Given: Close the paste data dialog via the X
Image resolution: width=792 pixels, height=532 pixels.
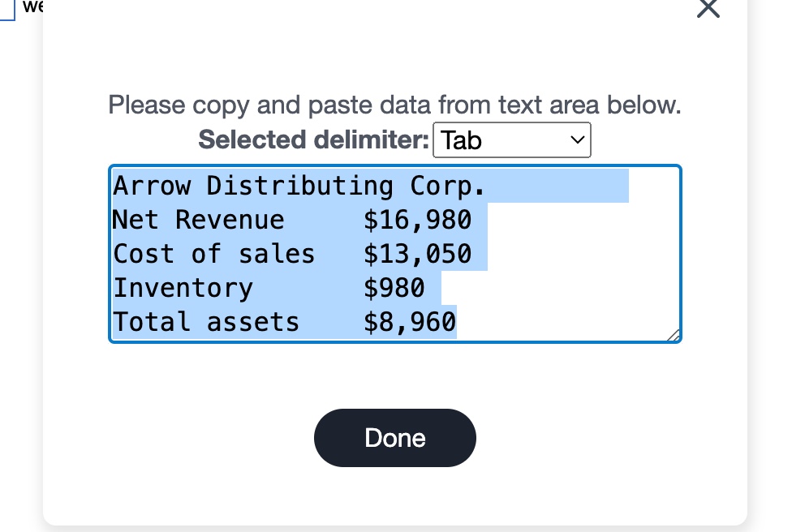Looking at the screenshot, I should 707,10.
